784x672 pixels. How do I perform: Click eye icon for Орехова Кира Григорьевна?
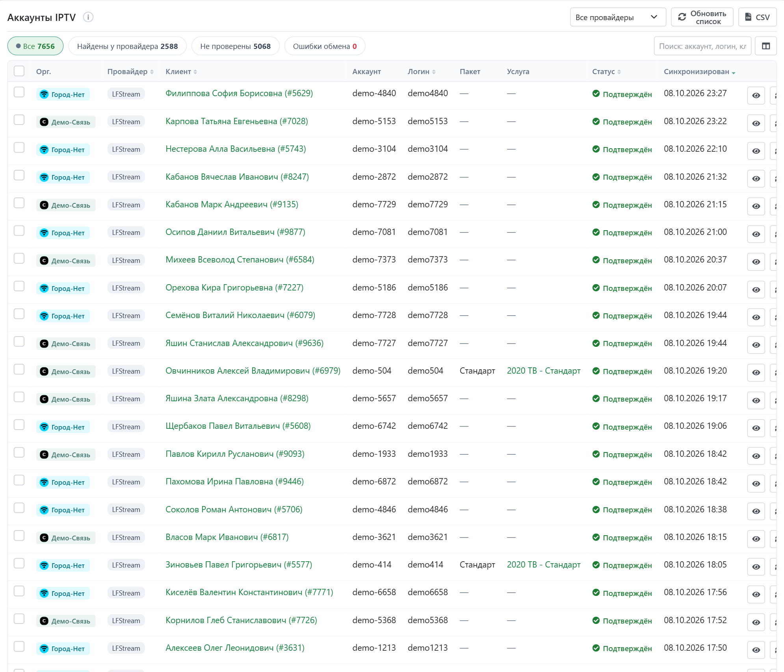tap(756, 290)
